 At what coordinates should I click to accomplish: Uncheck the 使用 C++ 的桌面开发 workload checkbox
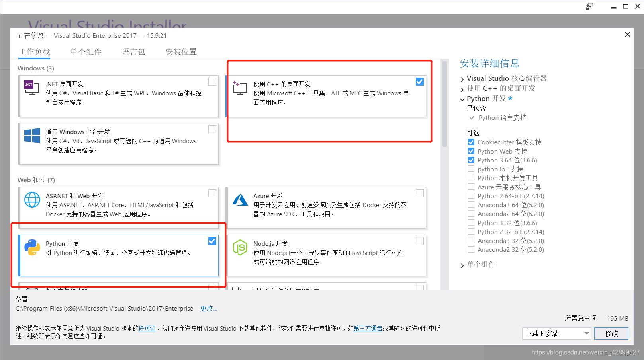point(420,82)
